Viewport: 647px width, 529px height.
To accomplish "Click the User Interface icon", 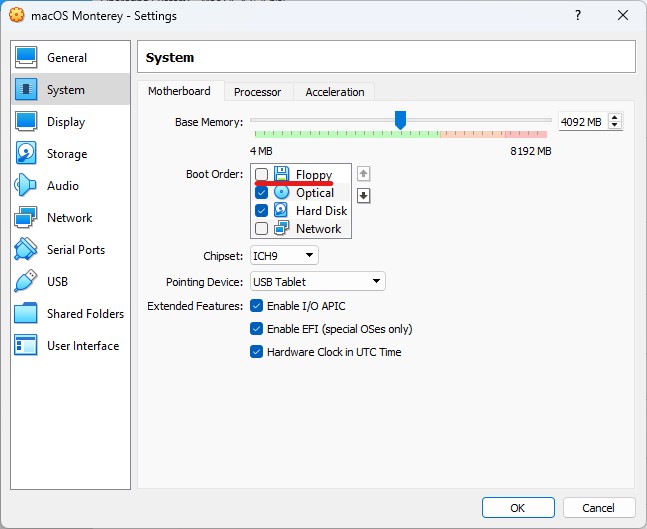I will click(27, 346).
